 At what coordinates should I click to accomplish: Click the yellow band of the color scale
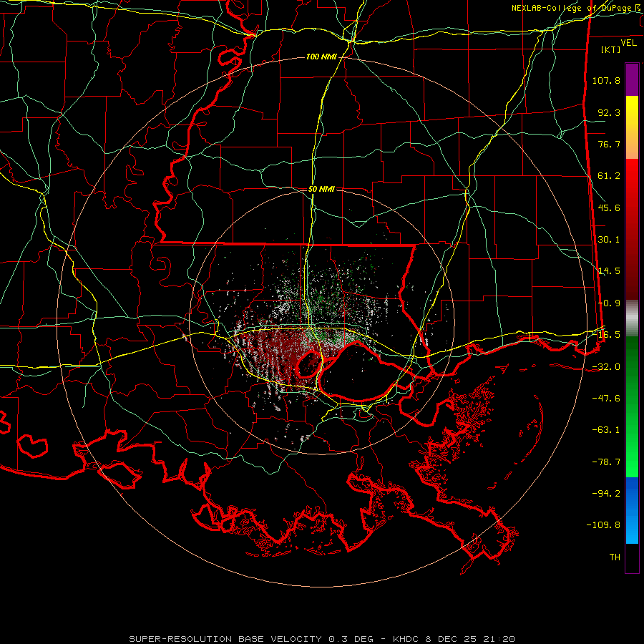632,127
